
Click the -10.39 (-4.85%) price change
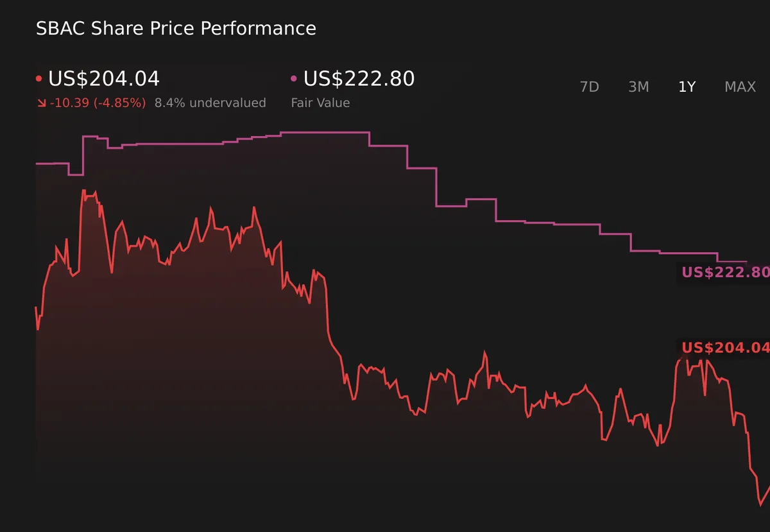[x=98, y=103]
